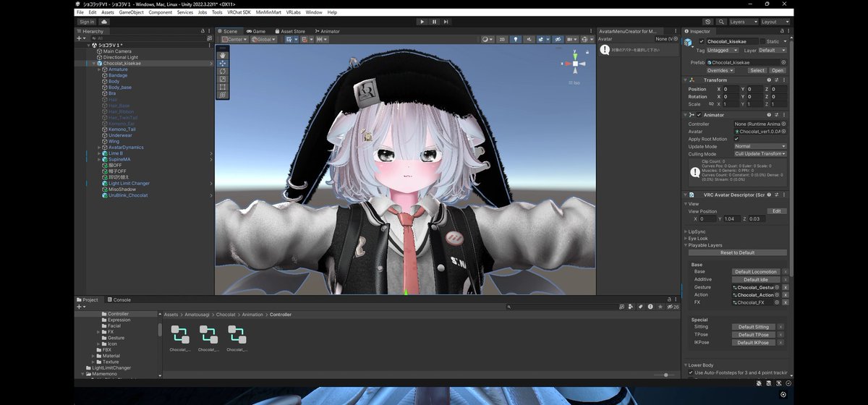This screenshot has height=405, width=868.
Task: Click the Iso projection label
Action: pyautogui.click(x=576, y=83)
